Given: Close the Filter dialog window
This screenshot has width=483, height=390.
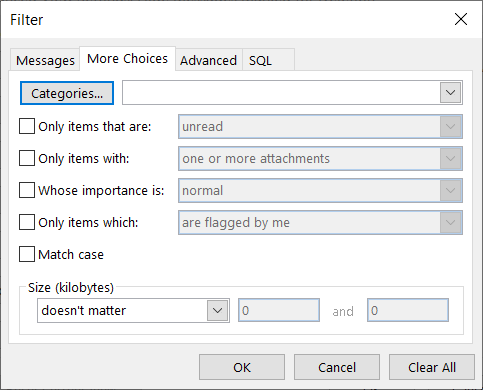Looking at the screenshot, I should [461, 19].
